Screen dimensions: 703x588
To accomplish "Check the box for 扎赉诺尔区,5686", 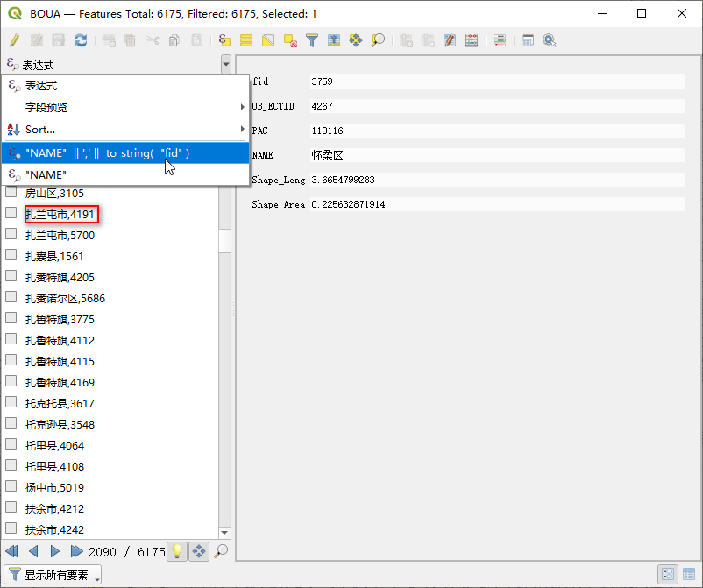I will click(11, 297).
